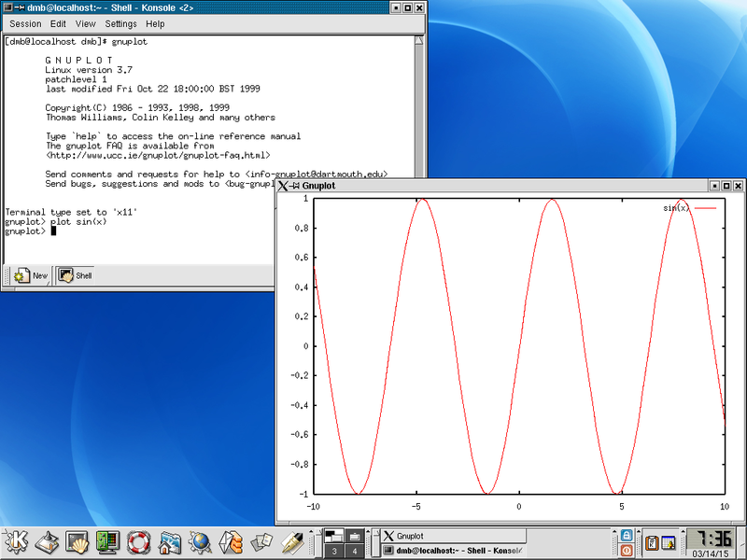Image resolution: width=747 pixels, height=560 pixels.
Task: Click the 'plot sin(x)' command text
Action: coord(78,222)
